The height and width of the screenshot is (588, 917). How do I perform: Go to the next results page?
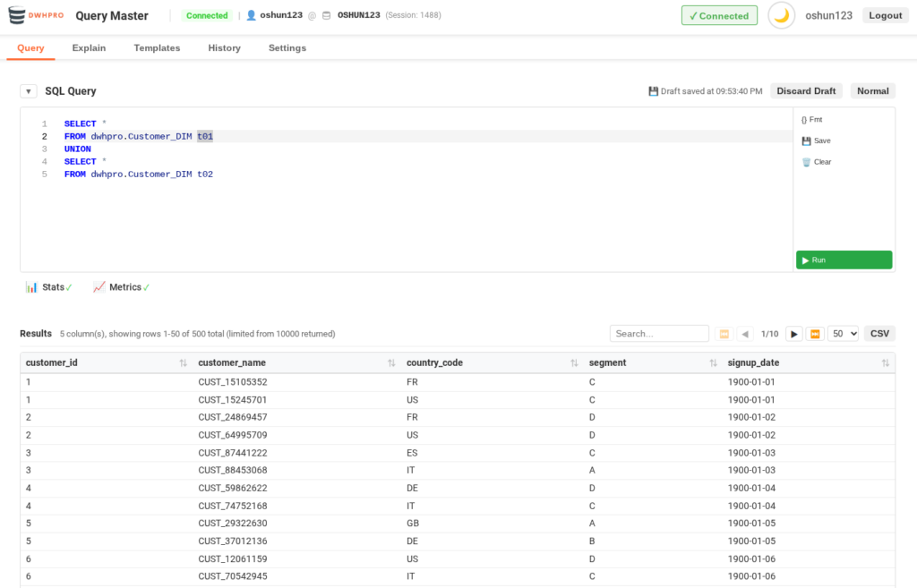click(793, 334)
